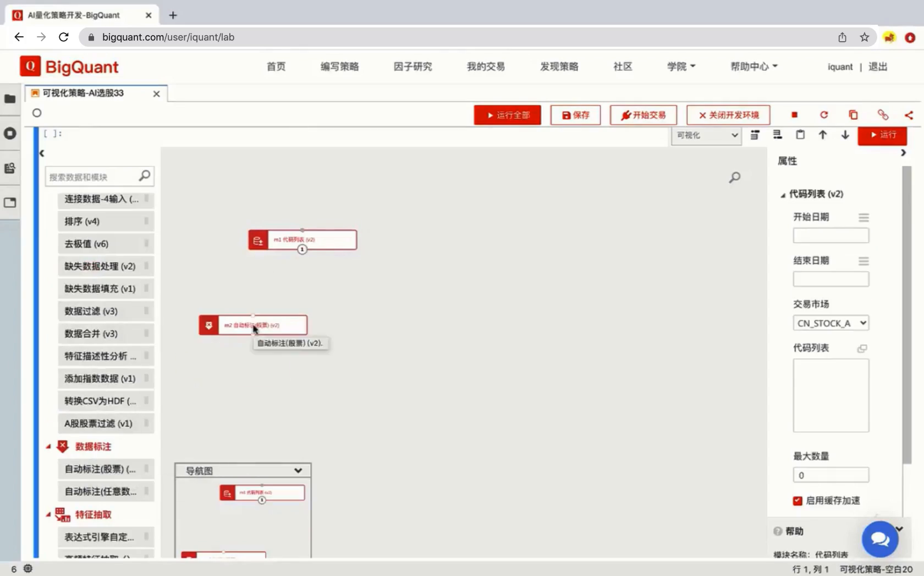Select the 去极值 (v6) module
This screenshot has width=924, height=576.
(87, 244)
